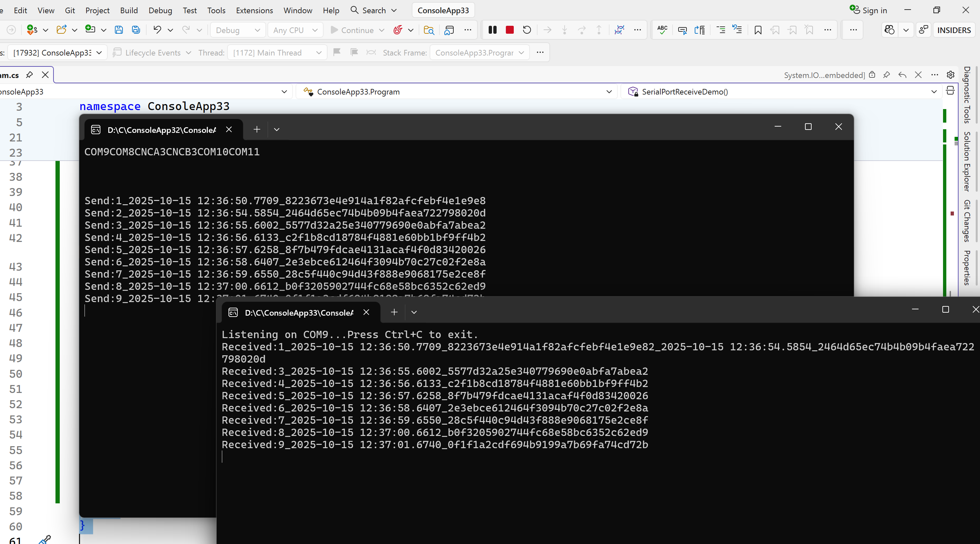Click the Bookmark toggle icon
This screenshot has width=980, height=544.
point(757,30)
